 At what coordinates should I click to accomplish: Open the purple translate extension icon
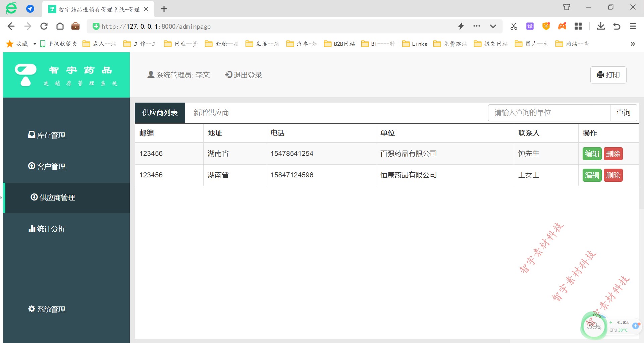[x=530, y=26]
